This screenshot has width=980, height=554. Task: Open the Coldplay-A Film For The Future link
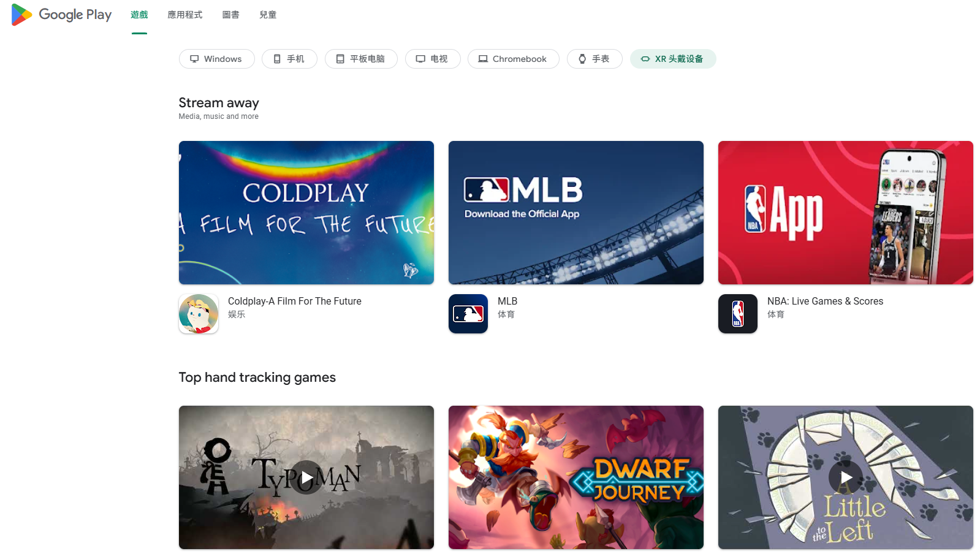295,301
